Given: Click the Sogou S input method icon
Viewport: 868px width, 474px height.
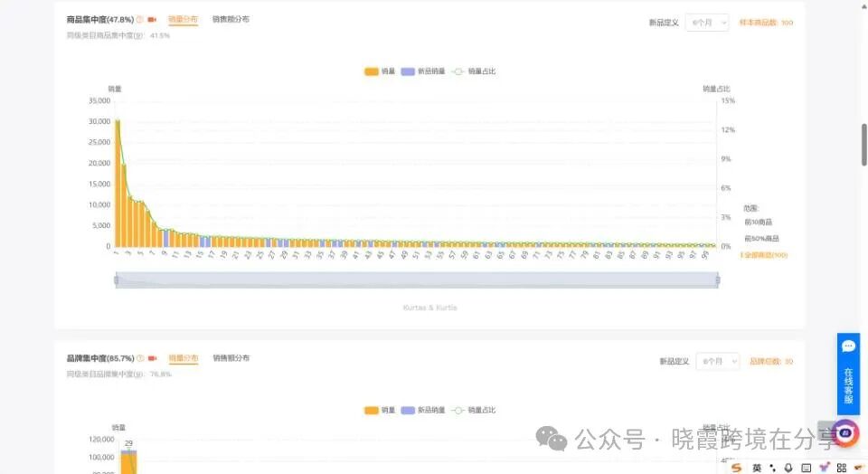Looking at the screenshot, I should pos(736,468).
